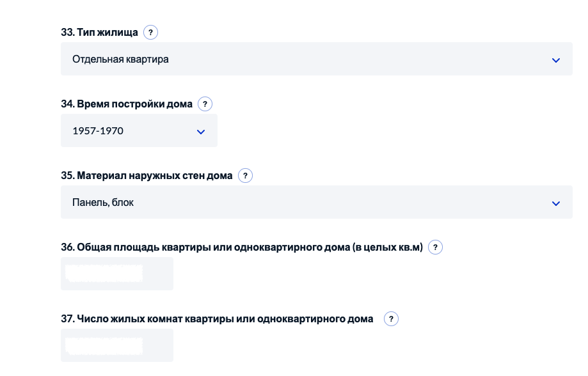Open Тип жилища combo box in its middle
This screenshot has width=588, height=376.
tap(316, 59)
